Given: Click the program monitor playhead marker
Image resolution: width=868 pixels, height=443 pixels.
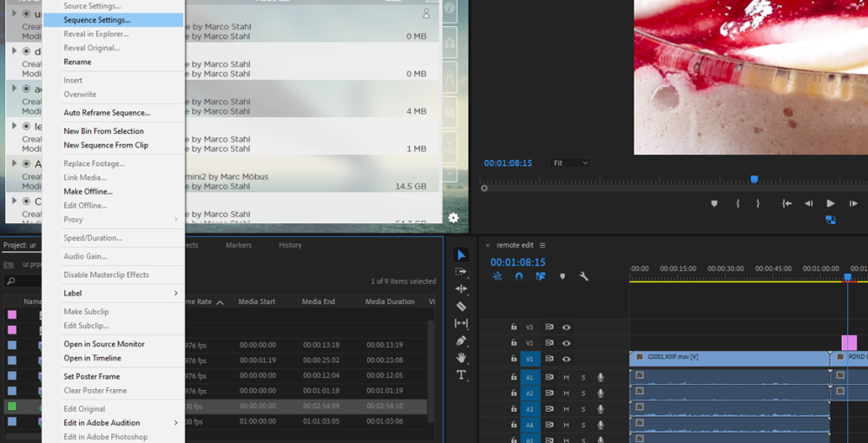Looking at the screenshot, I should [753, 180].
